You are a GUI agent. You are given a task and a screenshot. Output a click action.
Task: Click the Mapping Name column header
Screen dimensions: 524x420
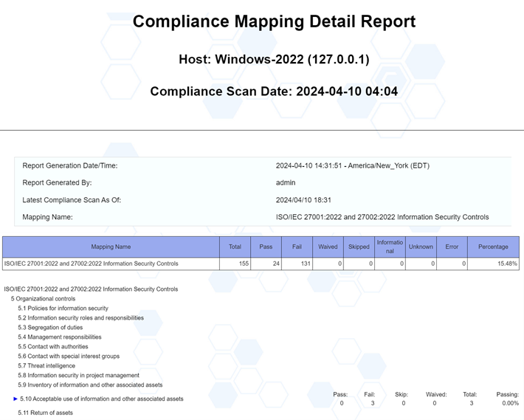click(111, 247)
